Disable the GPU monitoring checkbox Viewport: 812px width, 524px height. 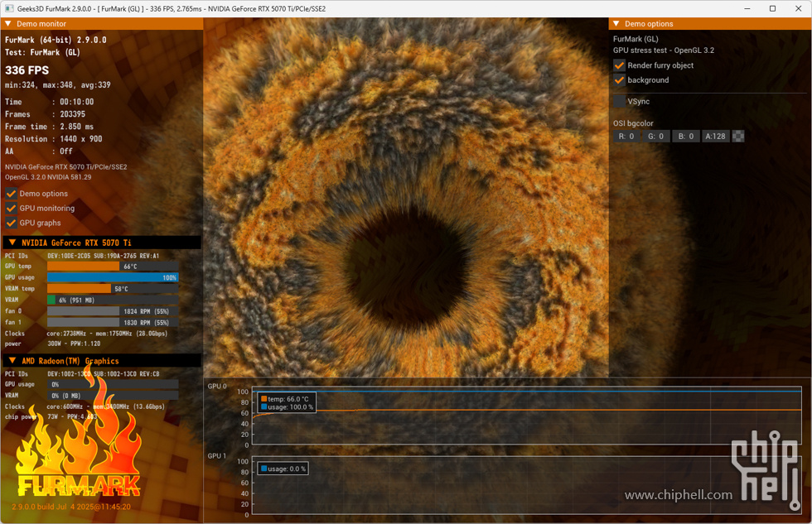[x=12, y=209]
